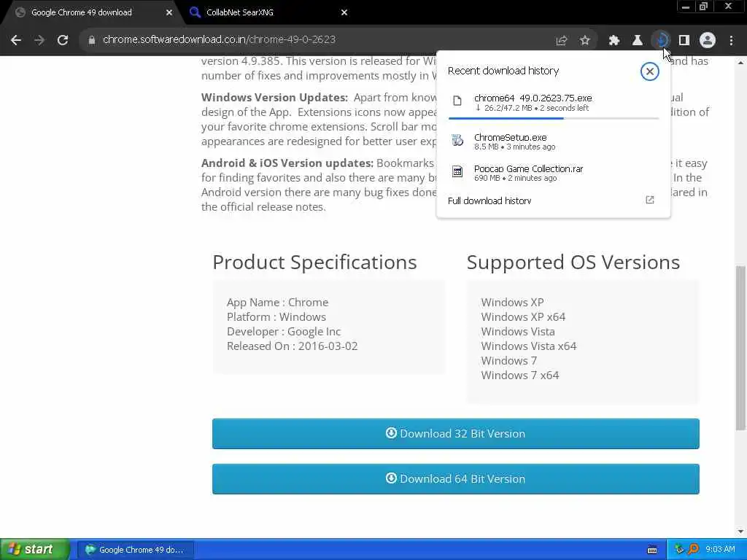Click the ChromeSetup.exe file icon

(457, 140)
